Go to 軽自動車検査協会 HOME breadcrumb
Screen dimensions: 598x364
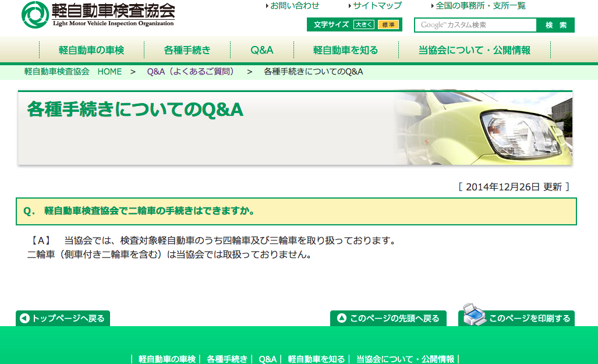coord(73,72)
